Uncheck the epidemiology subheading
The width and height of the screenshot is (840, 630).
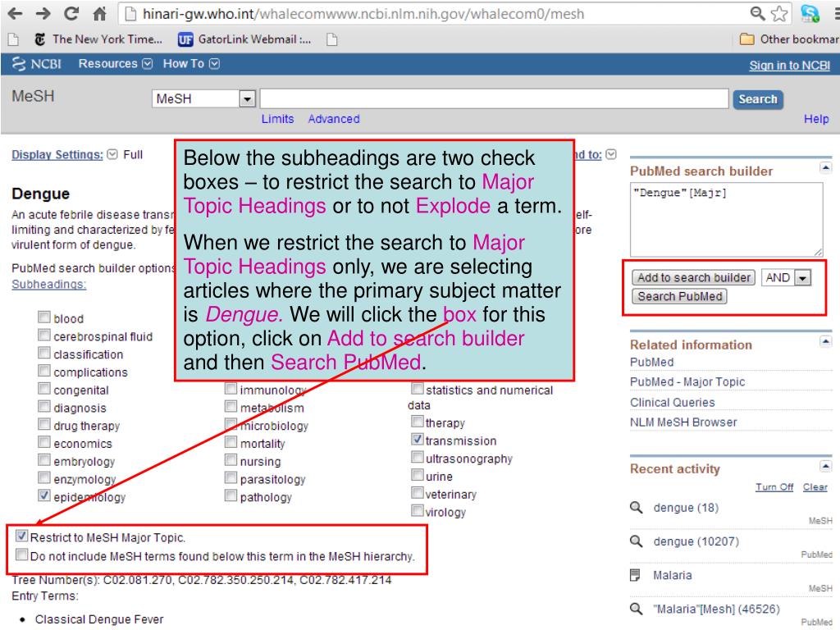click(x=44, y=495)
